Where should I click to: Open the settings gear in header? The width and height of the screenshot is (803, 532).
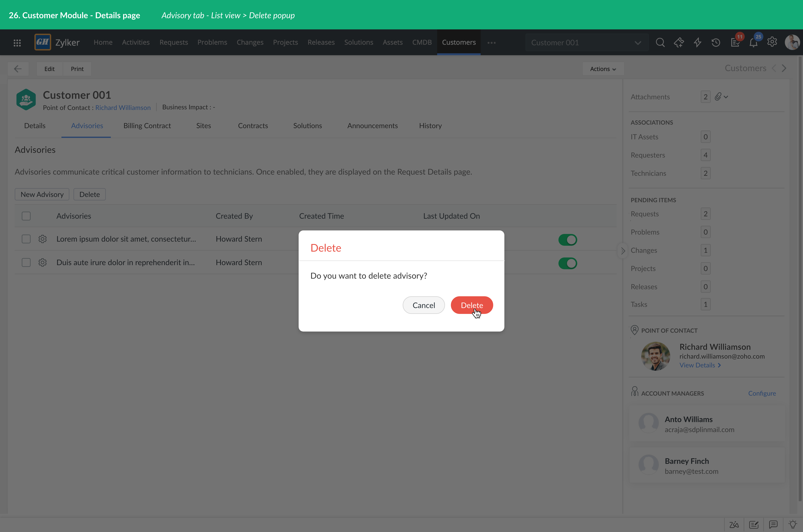772,42
